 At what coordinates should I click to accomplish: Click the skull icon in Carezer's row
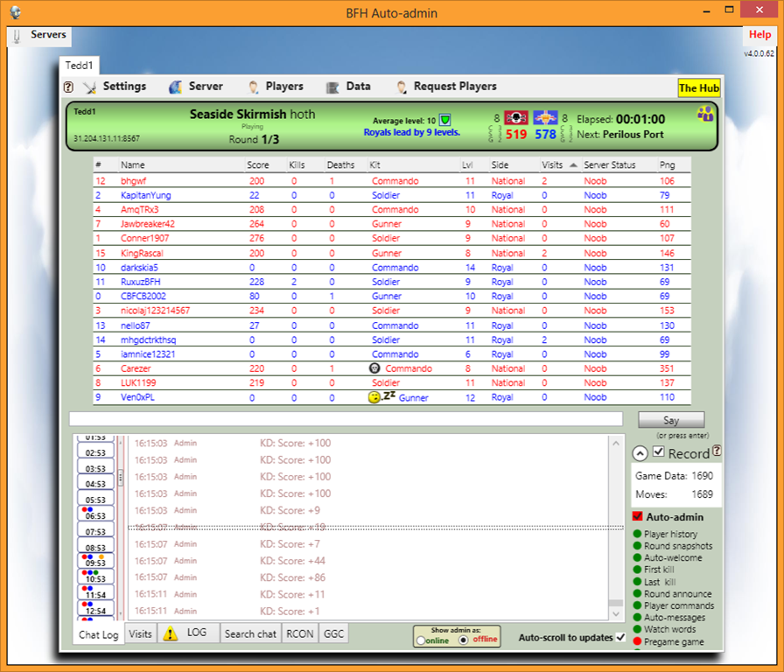(x=374, y=368)
